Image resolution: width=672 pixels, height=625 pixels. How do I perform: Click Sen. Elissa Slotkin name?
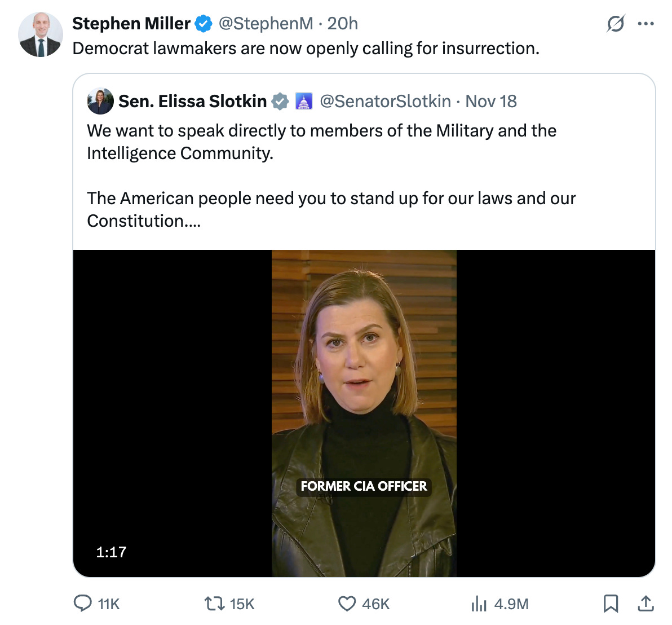(192, 101)
